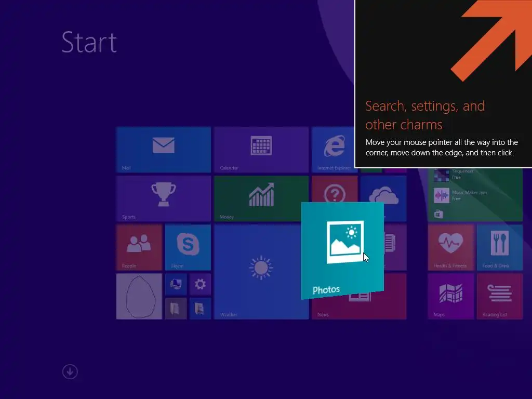532x399 pixels.
Task: Click the Store shopping bag icon
Action: pos(438,214)
